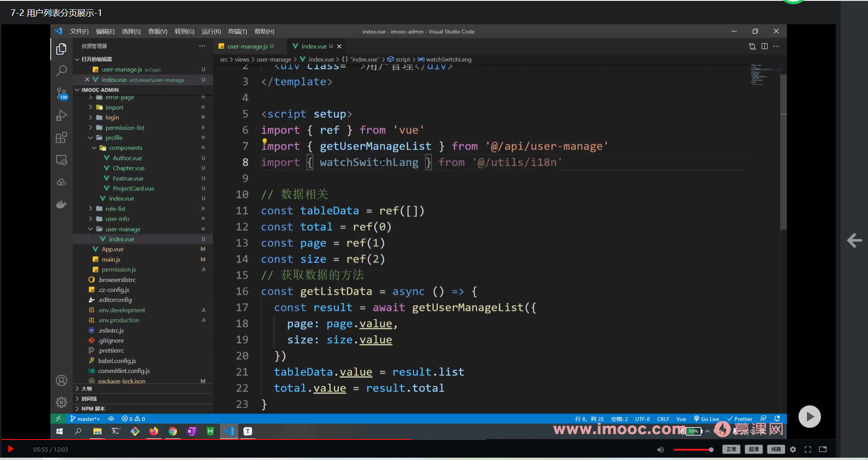Open the Explorer panel's ellipsis menu
The width and height of the screenshot is (868, 460).
tap(202, 46)
